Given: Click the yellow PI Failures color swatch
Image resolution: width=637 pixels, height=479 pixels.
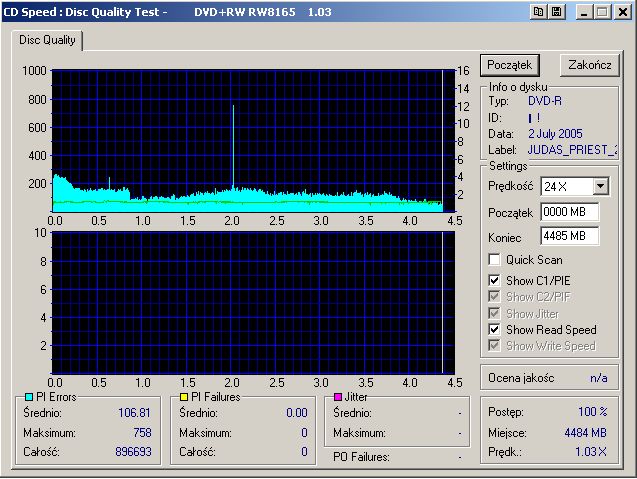Looking at the screenshot, I should point(184,397).
